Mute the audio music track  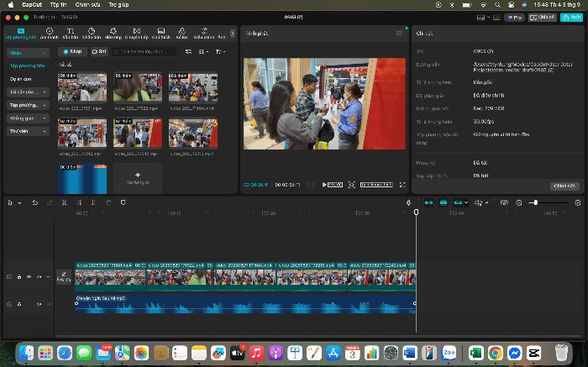(x=39, y=304)
